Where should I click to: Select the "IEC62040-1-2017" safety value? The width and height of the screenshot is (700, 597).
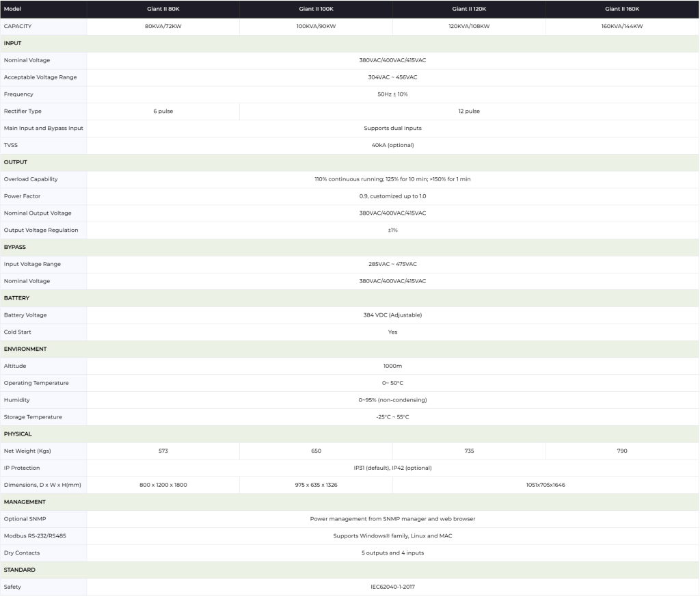[393, 586]
